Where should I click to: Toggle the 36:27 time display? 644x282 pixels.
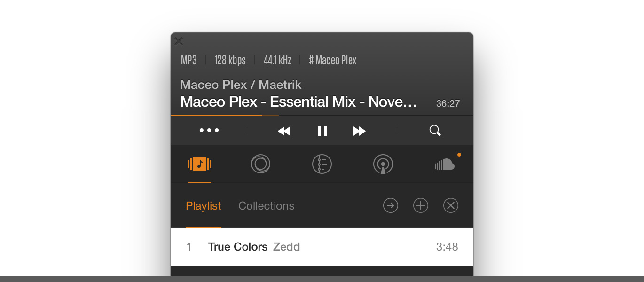coord(448,103)
